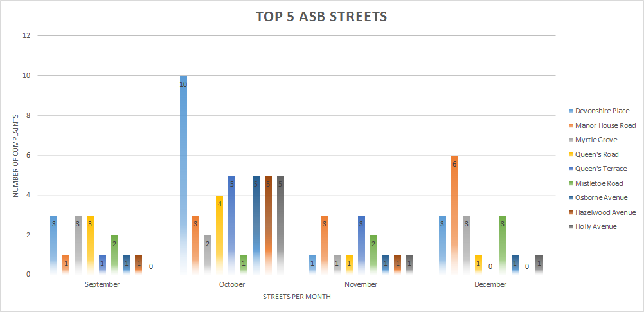Image resolution: width=644 pixels, height=312 pixels.
Task: Select the Manor House Road legend swatch
Action: coord(569,125)
